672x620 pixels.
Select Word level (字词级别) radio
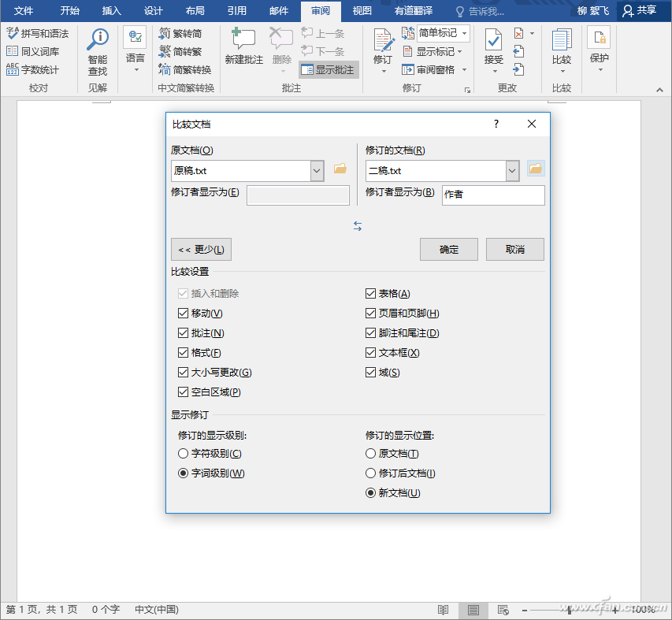[x=183, y=473]
